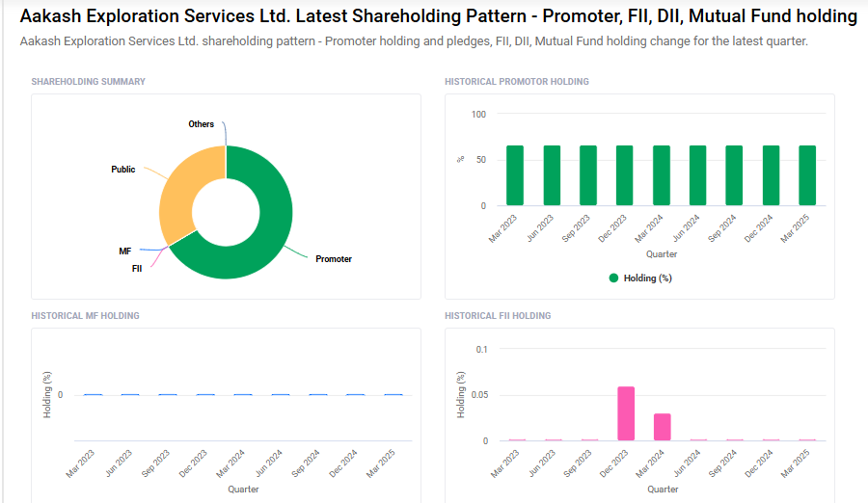Select Mar 2024 pink FII holding bar
The height and width of the screenshot is (503, 868).
(x=662, y=427)
